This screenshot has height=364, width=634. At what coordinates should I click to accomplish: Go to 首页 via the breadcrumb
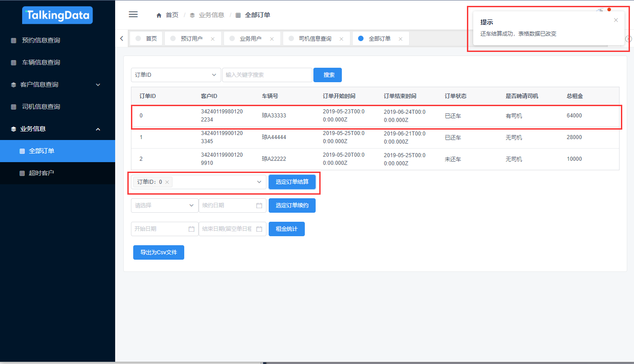pyautogui.click(x=168, y=15)
